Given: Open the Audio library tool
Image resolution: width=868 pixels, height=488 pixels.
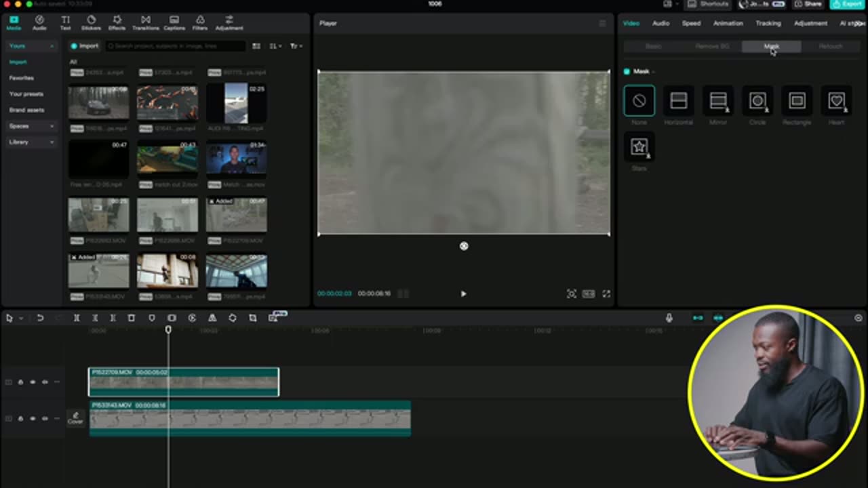Looking at the screenshot, I should pyautogui.click(x=39, y=23).
